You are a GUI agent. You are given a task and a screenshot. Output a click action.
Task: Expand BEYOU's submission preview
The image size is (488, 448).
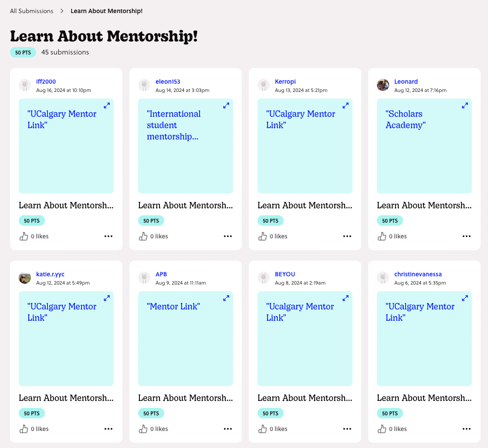click(346, 298)
